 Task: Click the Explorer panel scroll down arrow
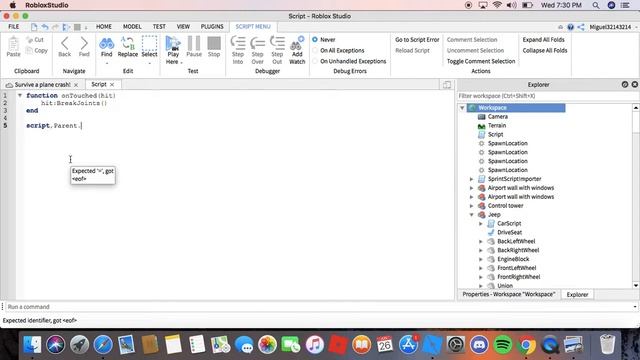point(636,285)
